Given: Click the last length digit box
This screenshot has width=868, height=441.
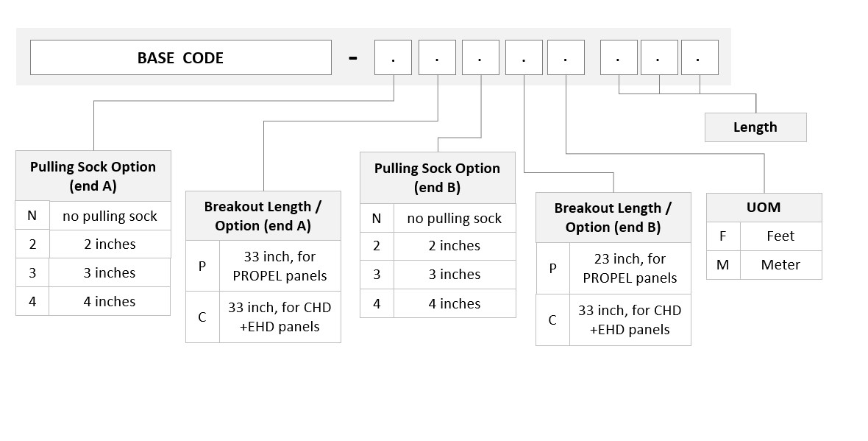Looking at the screenshot, I should click(x=700, y=57).
